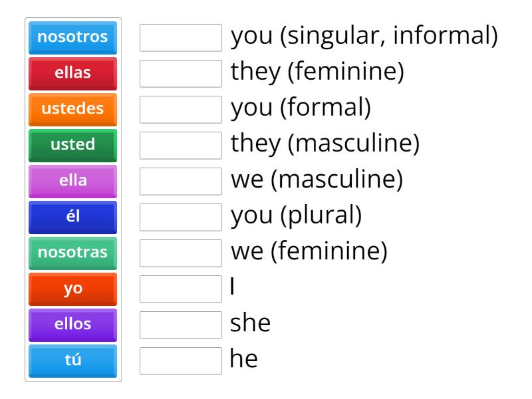This screenshot has height=399, width=532.
Task: Select the answer slot for we (masculine)
Action: click(181, 182)
